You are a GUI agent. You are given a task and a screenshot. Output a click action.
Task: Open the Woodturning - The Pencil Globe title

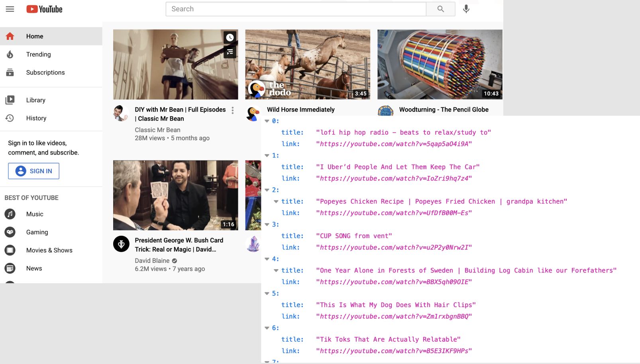[444, 110]
